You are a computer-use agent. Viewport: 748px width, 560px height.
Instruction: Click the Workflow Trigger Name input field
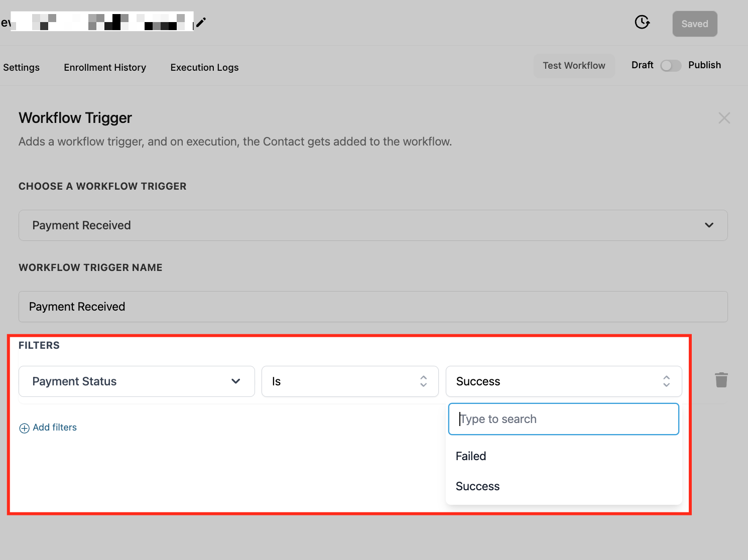373,307
